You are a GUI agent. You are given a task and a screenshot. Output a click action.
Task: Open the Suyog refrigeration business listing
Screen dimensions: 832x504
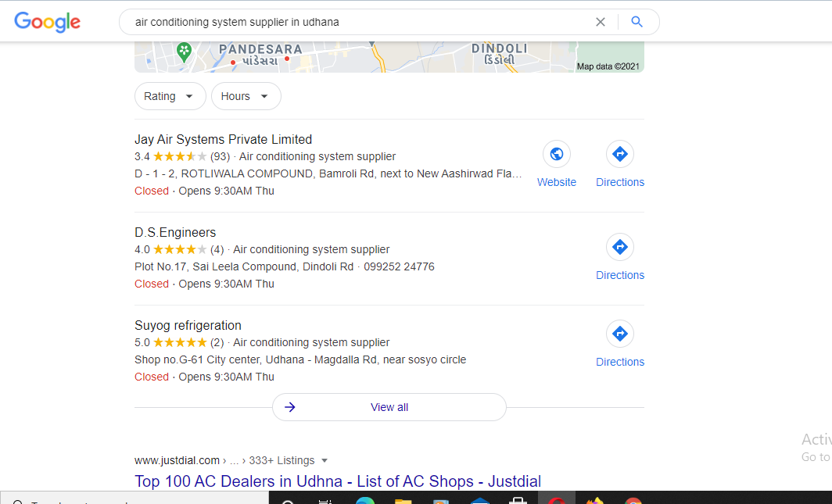[188, 326]
